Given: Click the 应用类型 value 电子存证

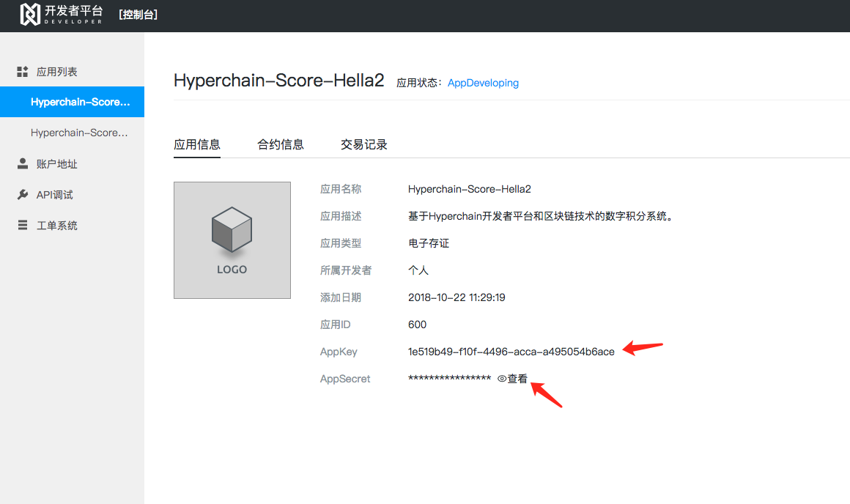Looking at the screenshot, I should pos(428,243).
